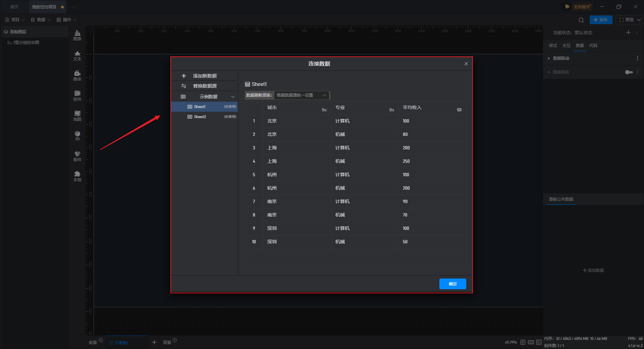644x349 pixels.
Task: Expand the 数据联动 section
Action: (549, 58)
